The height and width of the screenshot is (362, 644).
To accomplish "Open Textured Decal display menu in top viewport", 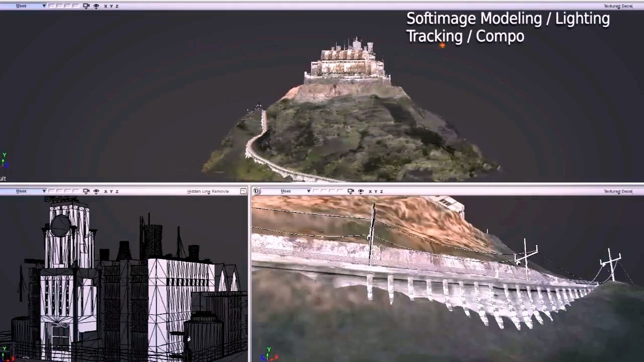I will pos(618,6).
